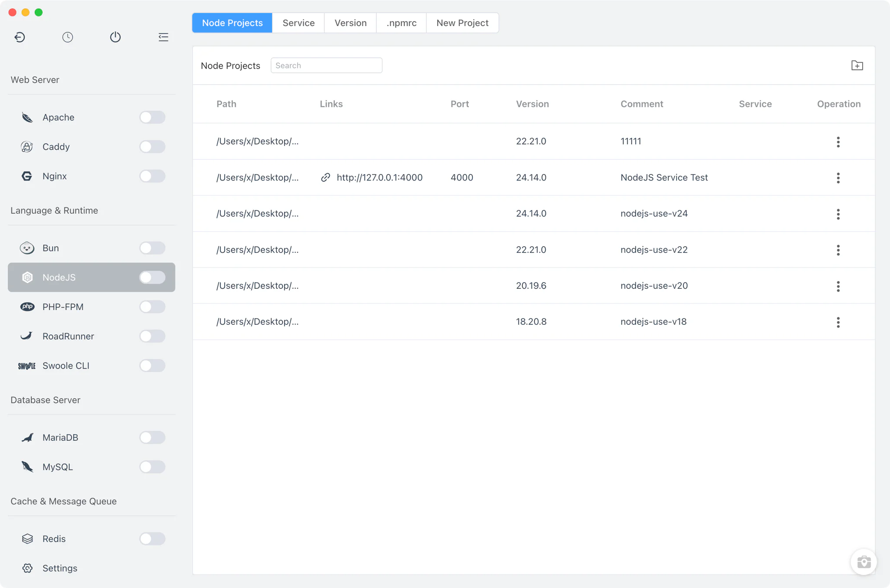890x588 pixels.
Task: Open the Version tab
Action: tap(350, 23)
